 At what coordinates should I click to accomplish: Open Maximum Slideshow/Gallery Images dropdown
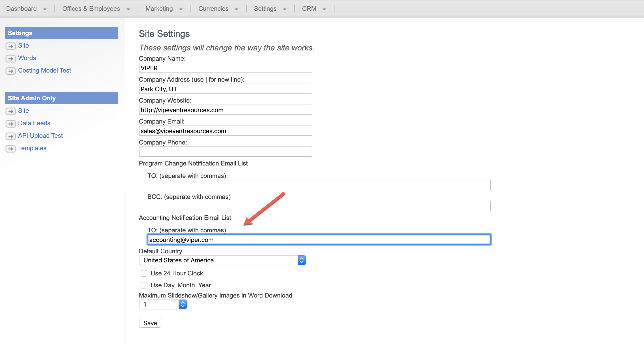point(163,304)
